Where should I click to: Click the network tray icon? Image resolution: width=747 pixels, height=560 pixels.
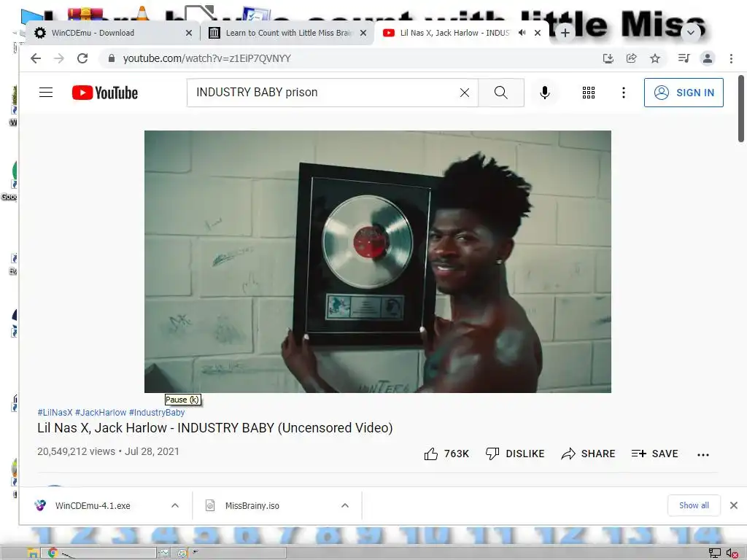(715, 553)
